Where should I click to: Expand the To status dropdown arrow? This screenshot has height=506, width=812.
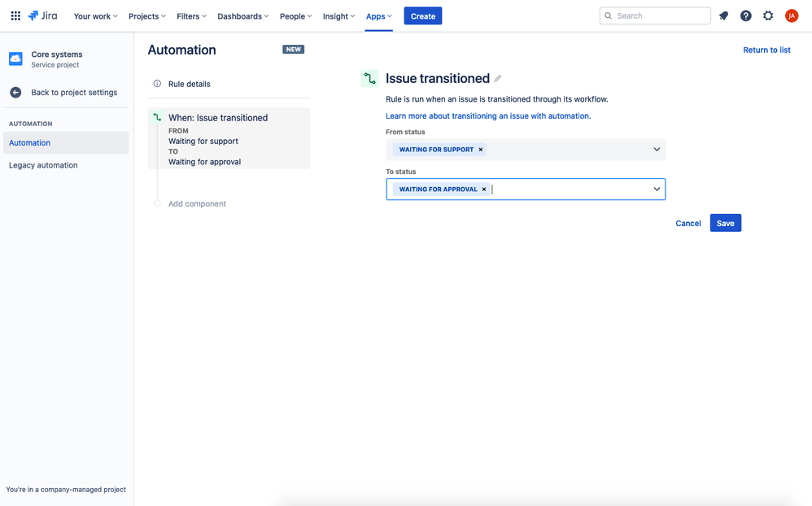click(657, 190)
